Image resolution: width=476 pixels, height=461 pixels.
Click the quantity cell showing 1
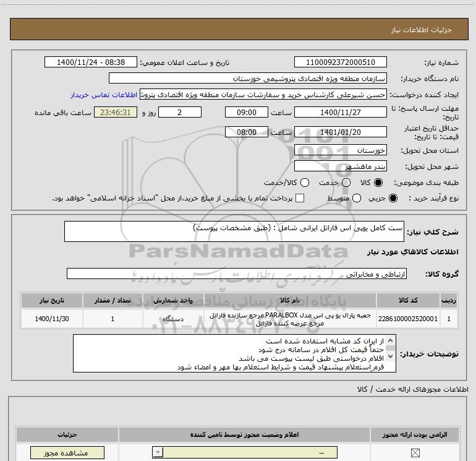point(113,319)
